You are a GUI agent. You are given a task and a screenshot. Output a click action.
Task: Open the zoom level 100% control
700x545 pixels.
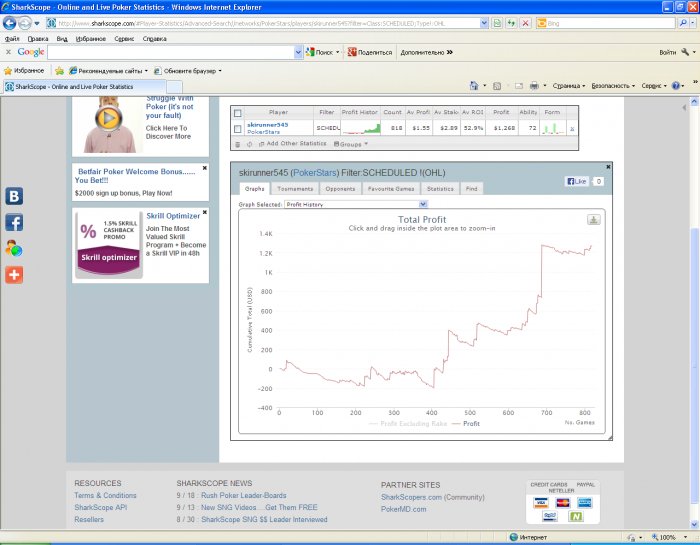click(667, 537)
